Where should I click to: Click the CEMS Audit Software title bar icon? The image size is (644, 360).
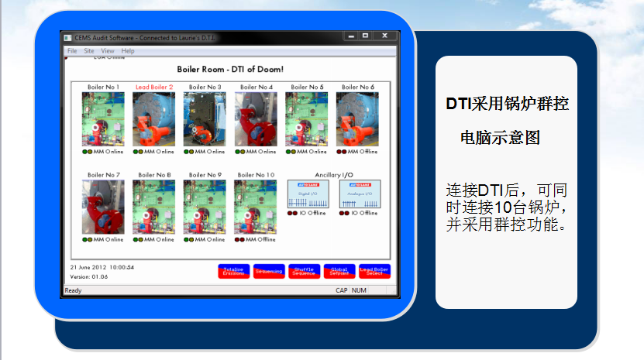tap(67, 36)
